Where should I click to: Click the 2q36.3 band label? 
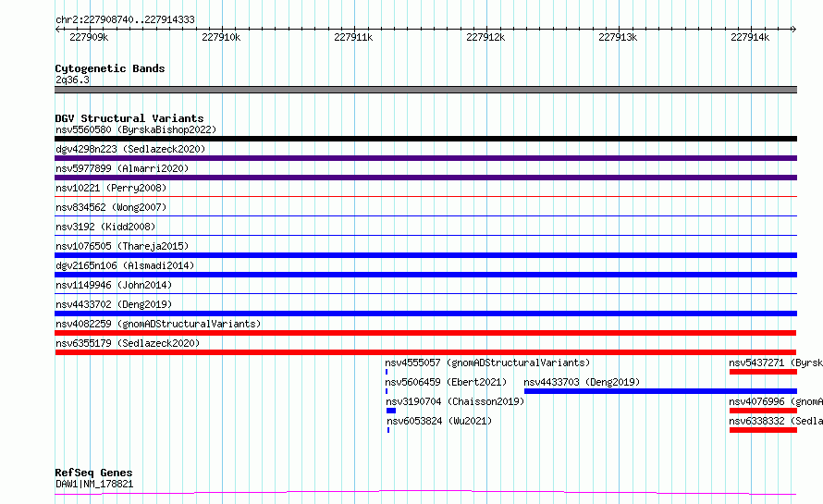point(72,80)
